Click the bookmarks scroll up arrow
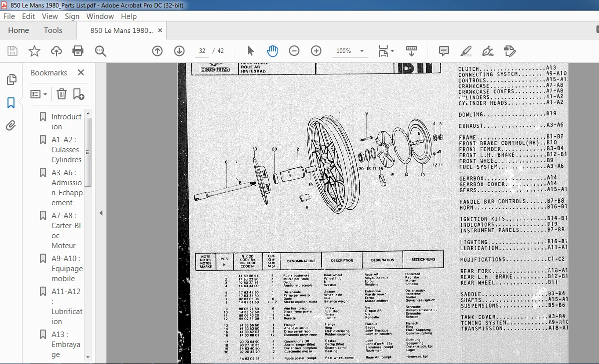 pos(88,113)
